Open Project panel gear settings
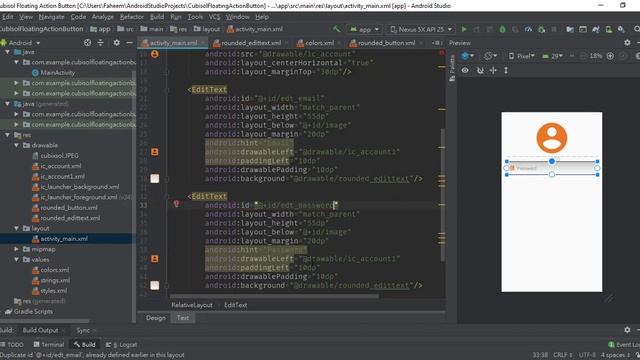The height and width of the screenshot is (360, 640). tap(116, 42)
